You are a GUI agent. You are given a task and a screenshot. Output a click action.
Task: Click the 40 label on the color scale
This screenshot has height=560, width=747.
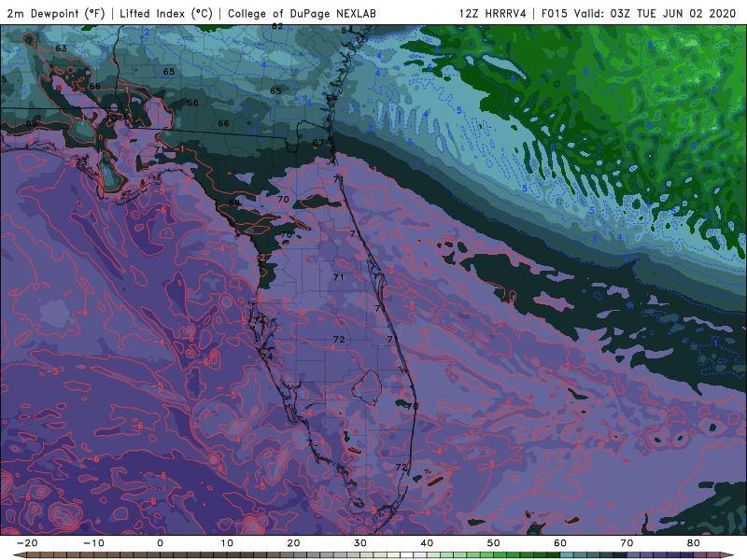coord(427,543)
